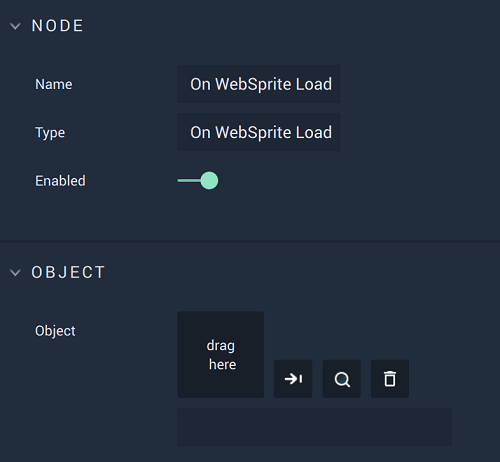The image size is (500, 462).
Task: Click the Type field On WebSprite Load
Action: [x=259, y=132]
